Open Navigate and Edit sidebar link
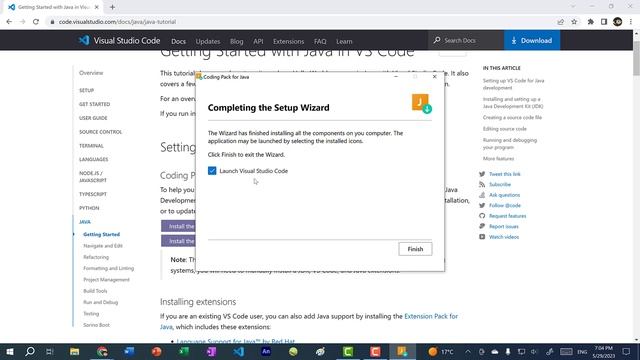 tap(103, 246)
